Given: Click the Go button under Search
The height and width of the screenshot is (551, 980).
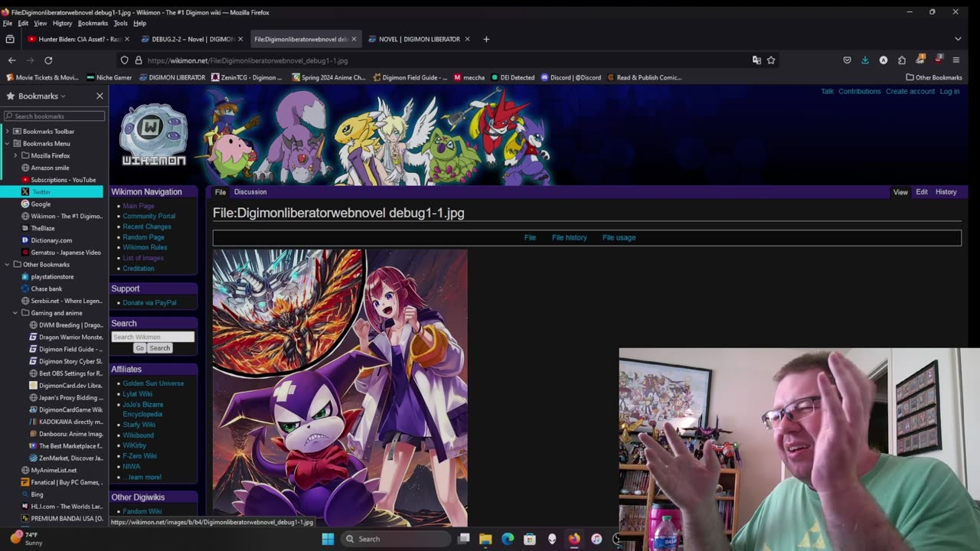Looking at the screenshot, I should click(139, 348).
